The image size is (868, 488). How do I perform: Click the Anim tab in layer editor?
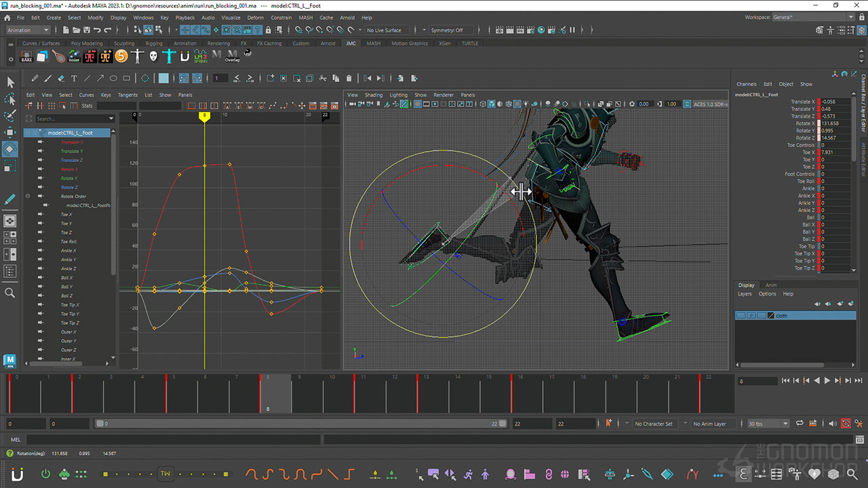[x=771, y=285]
